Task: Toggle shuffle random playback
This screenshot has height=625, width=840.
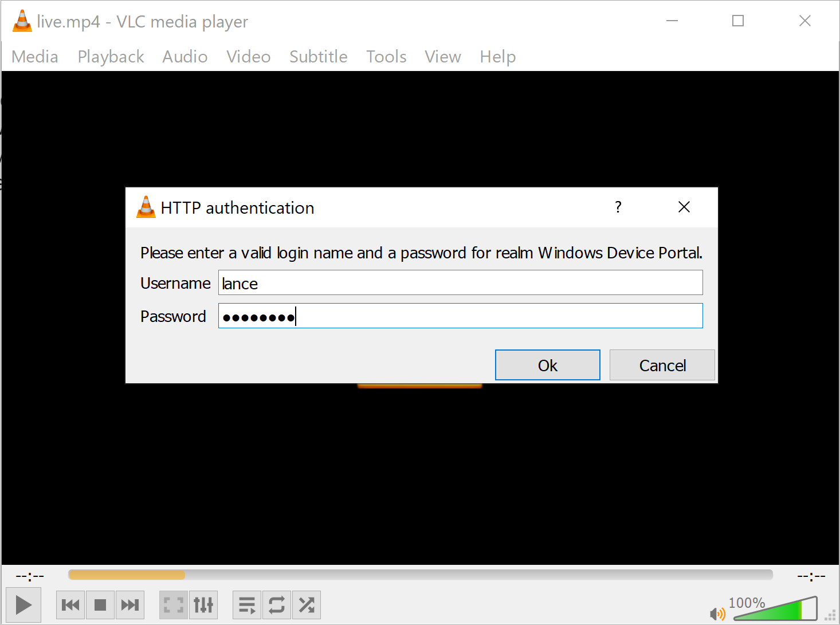Action: point(307,605)
